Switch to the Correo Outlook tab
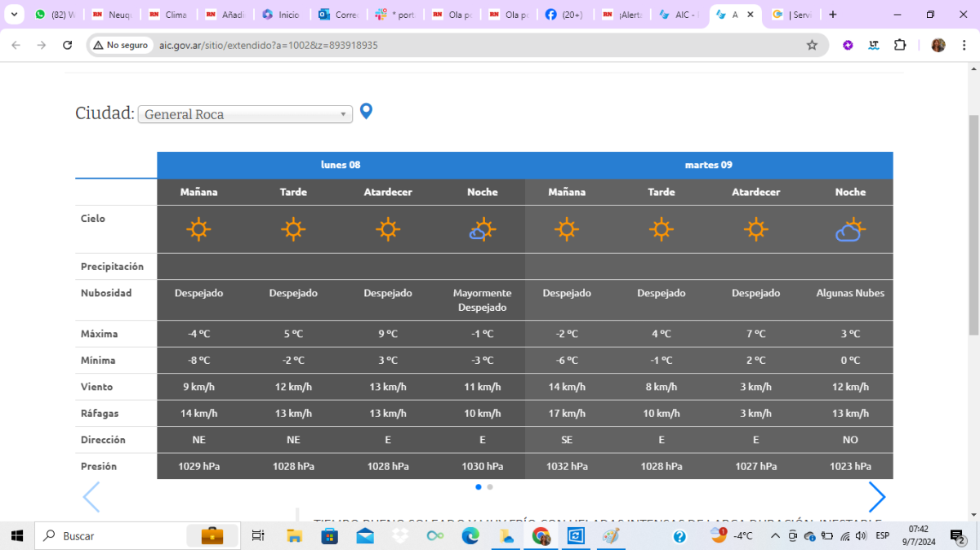The image size is (980, 550). click(338, 14)
